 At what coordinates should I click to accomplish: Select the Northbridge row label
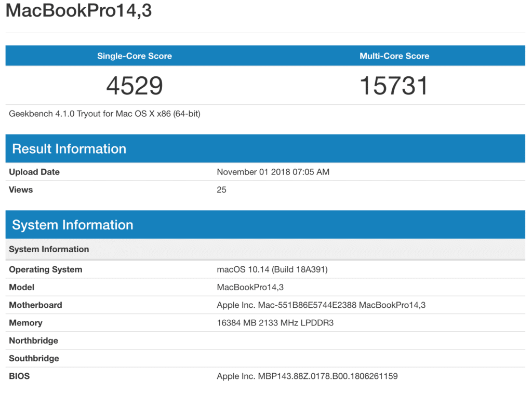point(33,340)
